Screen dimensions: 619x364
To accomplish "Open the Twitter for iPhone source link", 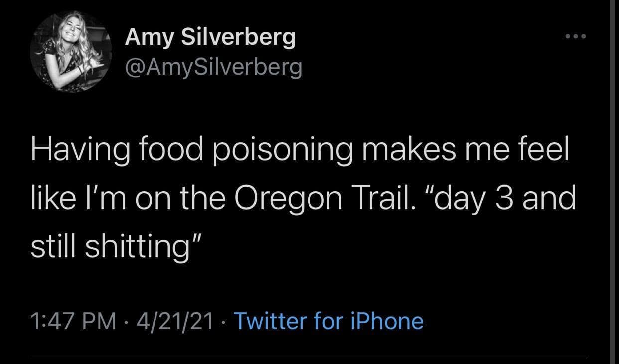I will 328,321.
